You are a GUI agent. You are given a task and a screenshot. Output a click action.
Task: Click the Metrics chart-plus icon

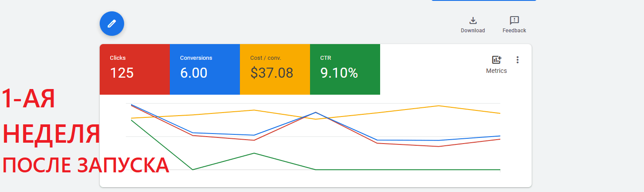click(496, 60)
